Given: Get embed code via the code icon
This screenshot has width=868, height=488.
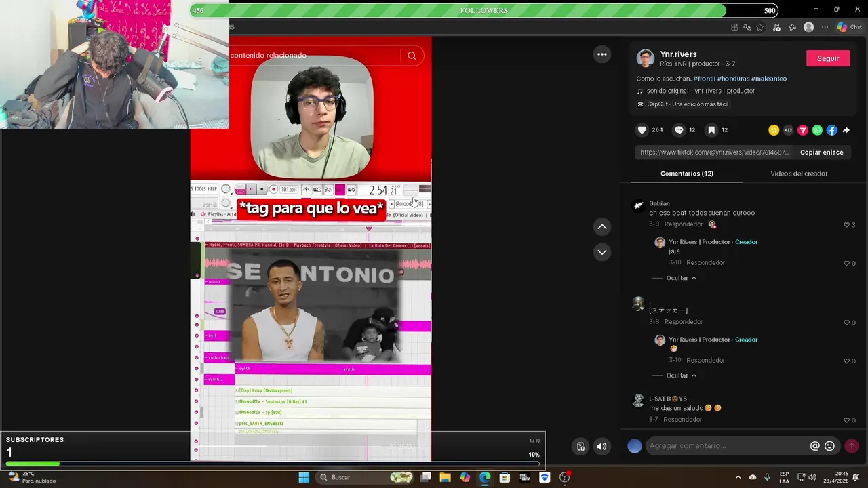Looking at the screenshot, I should click(x=788, y=130).
